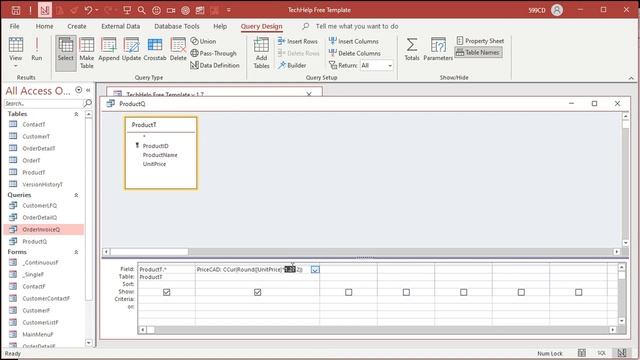
Task: Click the navigation pane Search box
Action: (x=43, y=103)
